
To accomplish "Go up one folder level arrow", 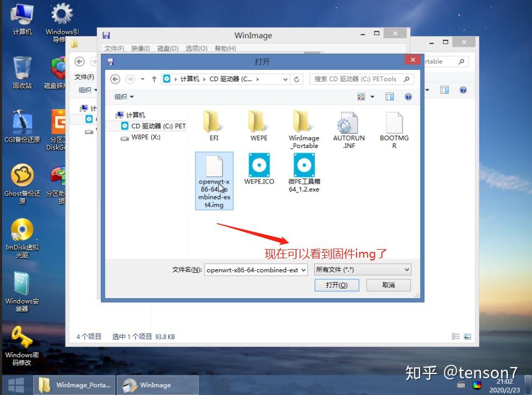I will coord(154,80).
